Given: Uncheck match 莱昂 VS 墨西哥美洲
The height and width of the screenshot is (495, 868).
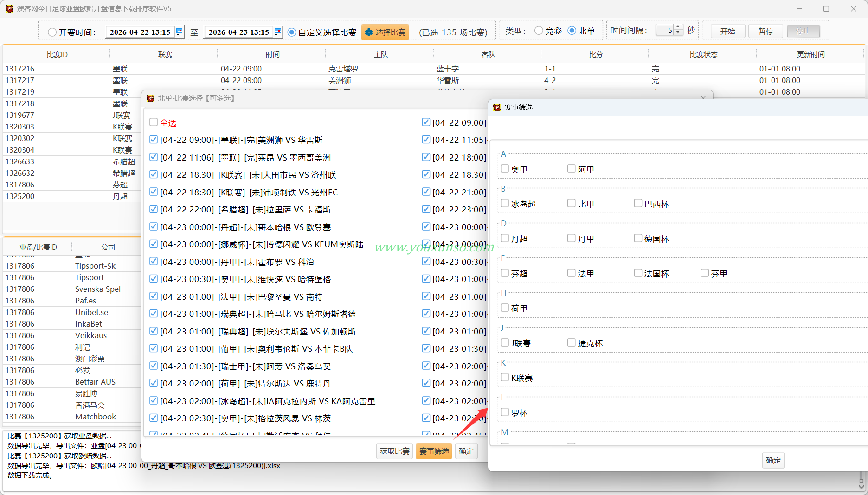Looking at the screenshot, I should [154, 157].
